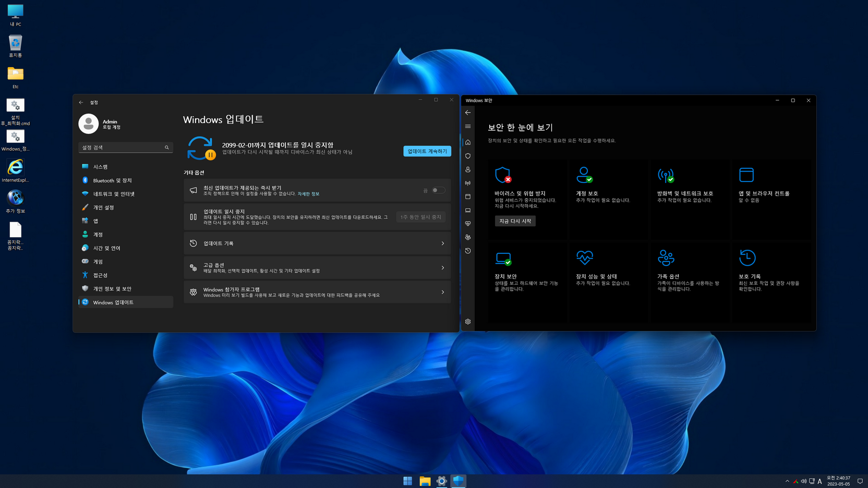Screen dimensions: 868x488
Task: Toggle 최신 업데이트가 제공되는 즉시 받기 switch
Action: coord(438,190)
